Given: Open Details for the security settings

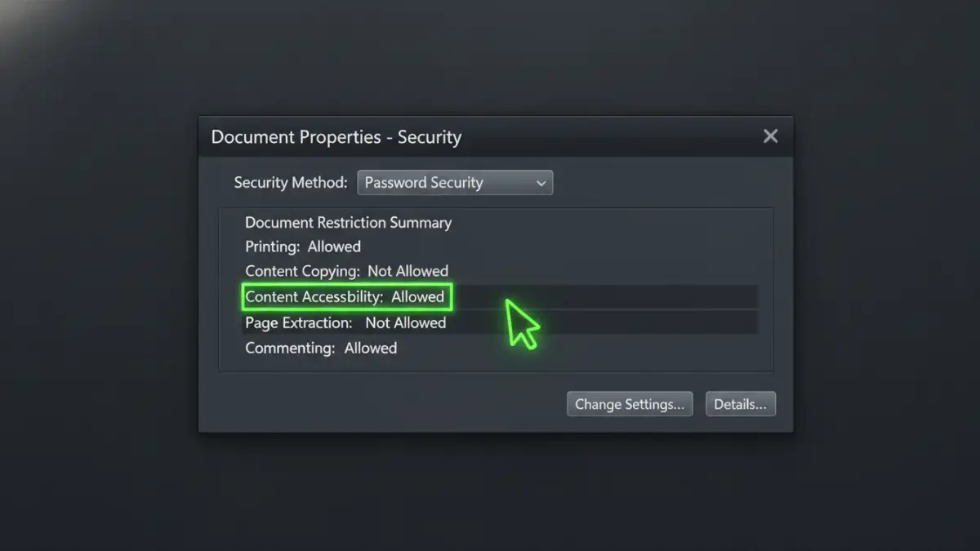Looking at the screenshot, I should click(740, 403).
